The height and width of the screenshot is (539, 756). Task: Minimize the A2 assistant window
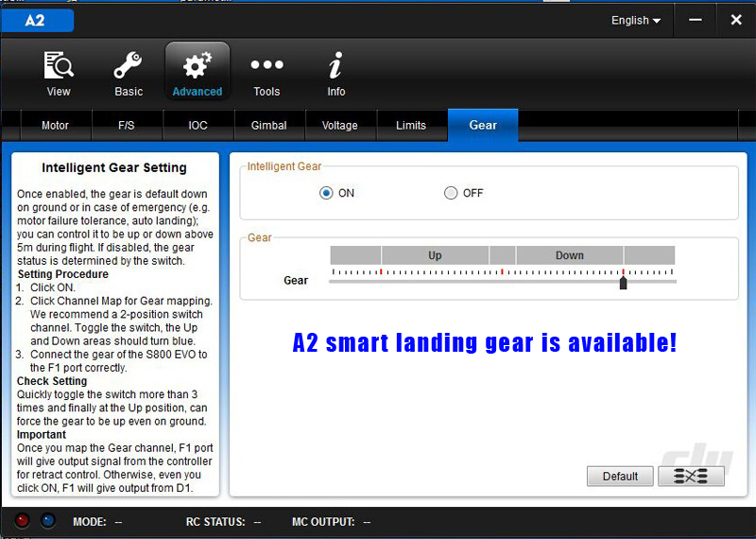(695, 20)
